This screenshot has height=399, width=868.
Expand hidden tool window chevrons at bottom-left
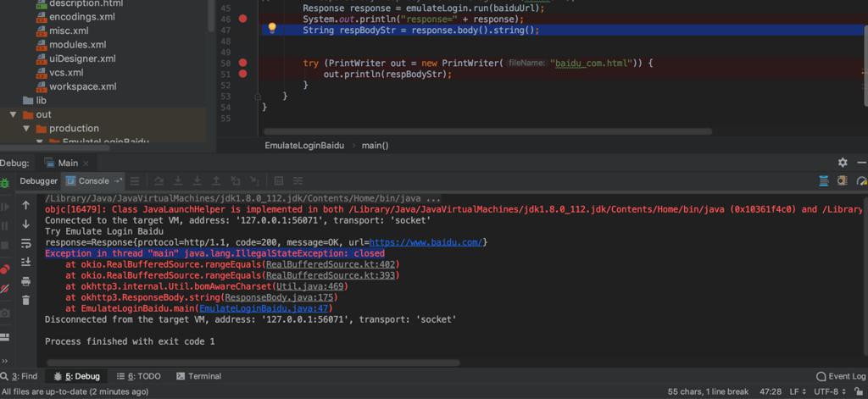pos(4,361)
